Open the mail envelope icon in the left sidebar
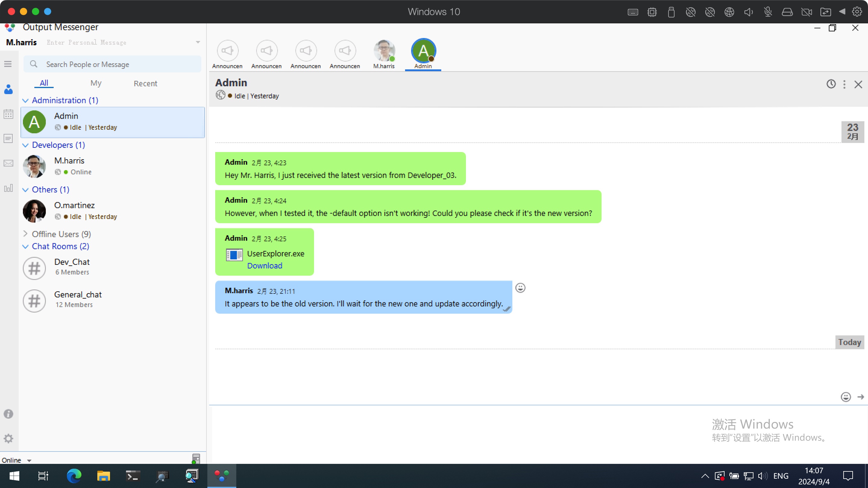 pyautogui.click(x=8, y=163)
